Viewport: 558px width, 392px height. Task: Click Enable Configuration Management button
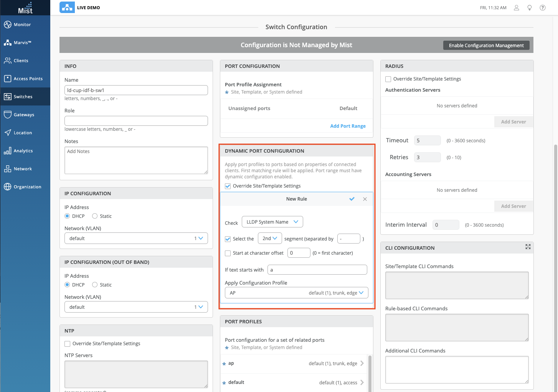click(x=486, y=45)
